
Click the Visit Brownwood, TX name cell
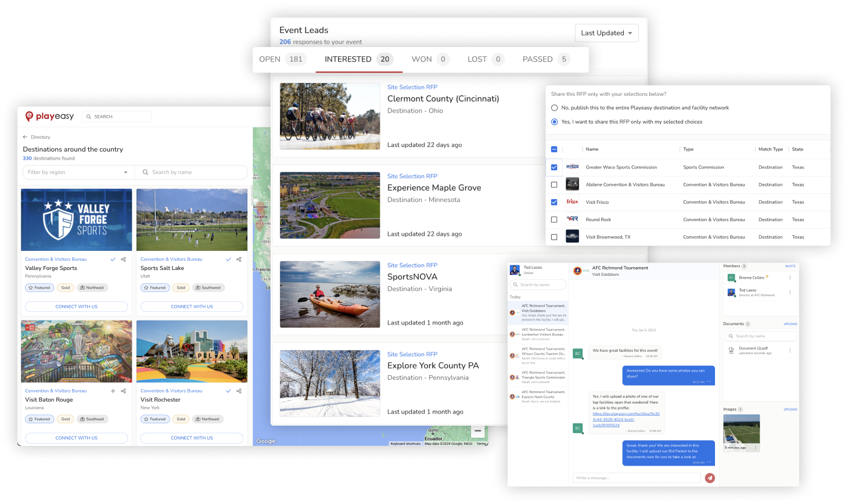608,237
